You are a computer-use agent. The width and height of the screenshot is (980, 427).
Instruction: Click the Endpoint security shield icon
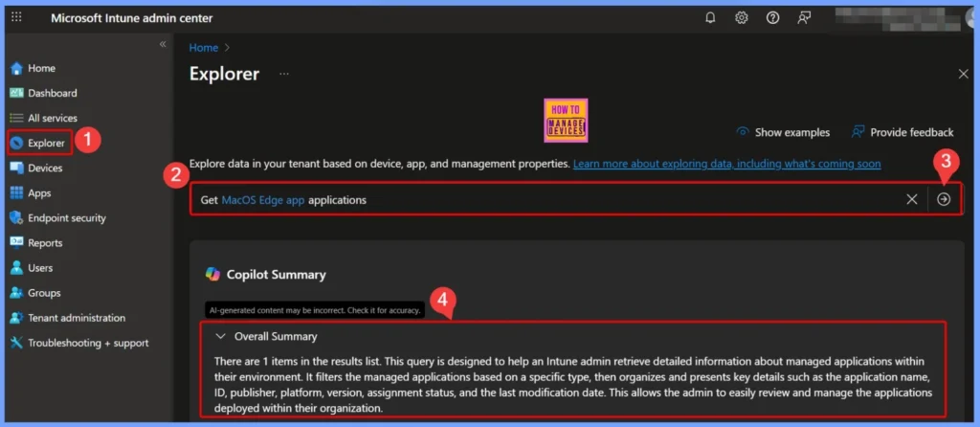(x=17, y=218)
